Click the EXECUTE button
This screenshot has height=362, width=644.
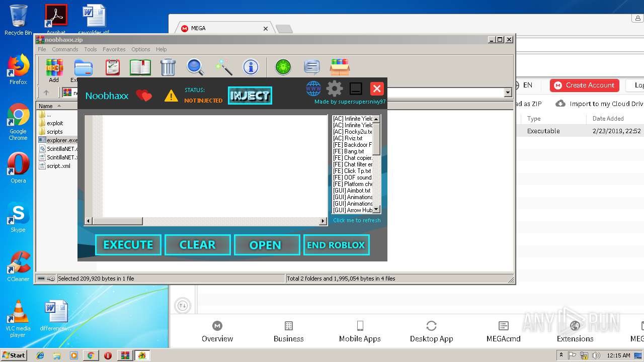point(128,245)
